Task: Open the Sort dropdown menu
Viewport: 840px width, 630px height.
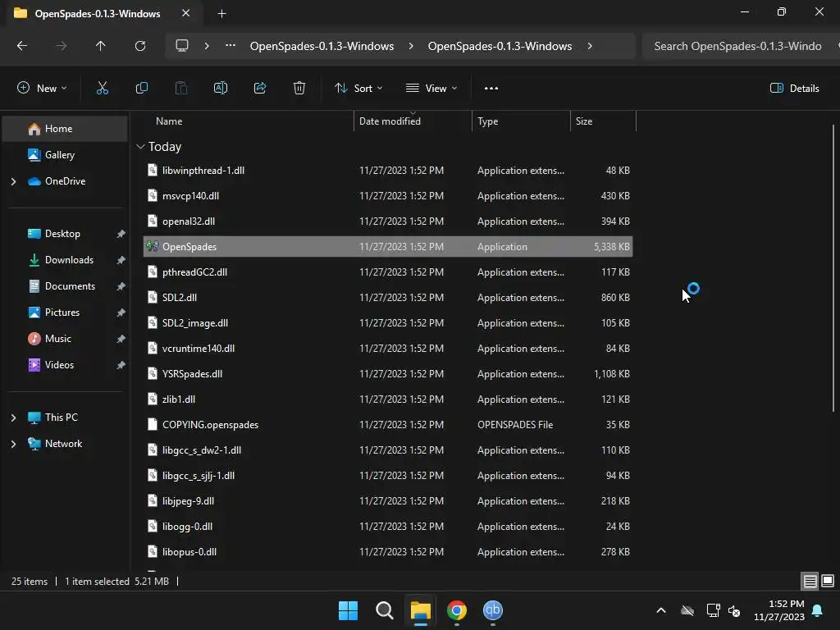Action: 358,89
